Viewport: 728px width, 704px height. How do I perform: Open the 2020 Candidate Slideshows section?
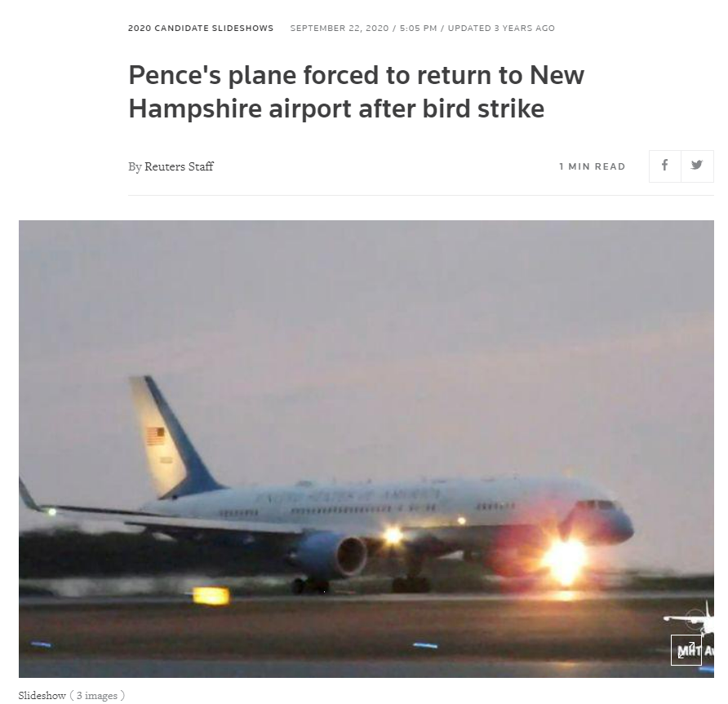point(201,29)
